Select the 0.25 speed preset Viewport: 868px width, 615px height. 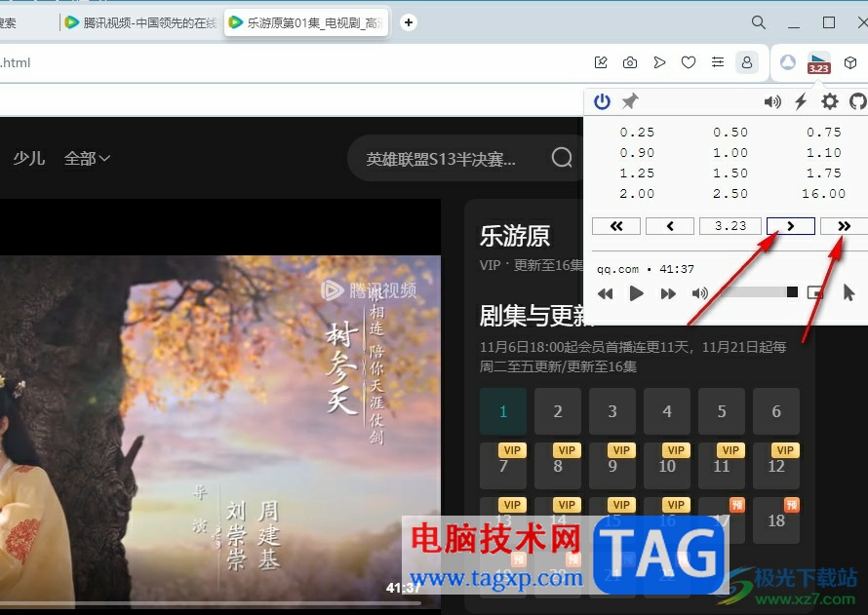tap(637, 133)
